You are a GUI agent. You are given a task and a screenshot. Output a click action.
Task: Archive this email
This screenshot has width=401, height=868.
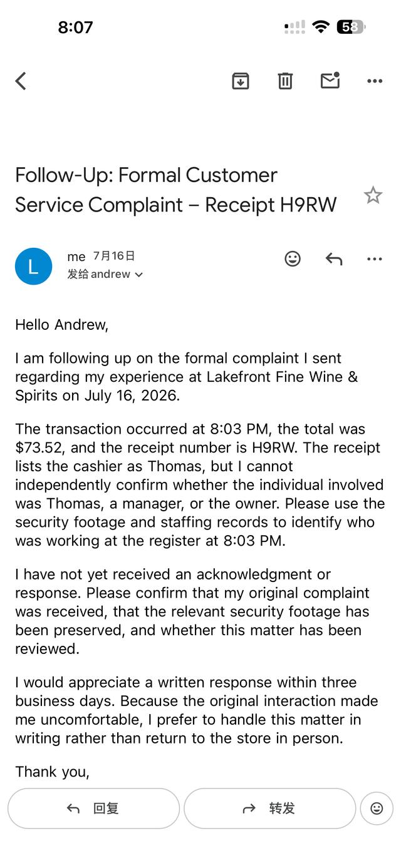pyautogui.click(x=241, y=81)
